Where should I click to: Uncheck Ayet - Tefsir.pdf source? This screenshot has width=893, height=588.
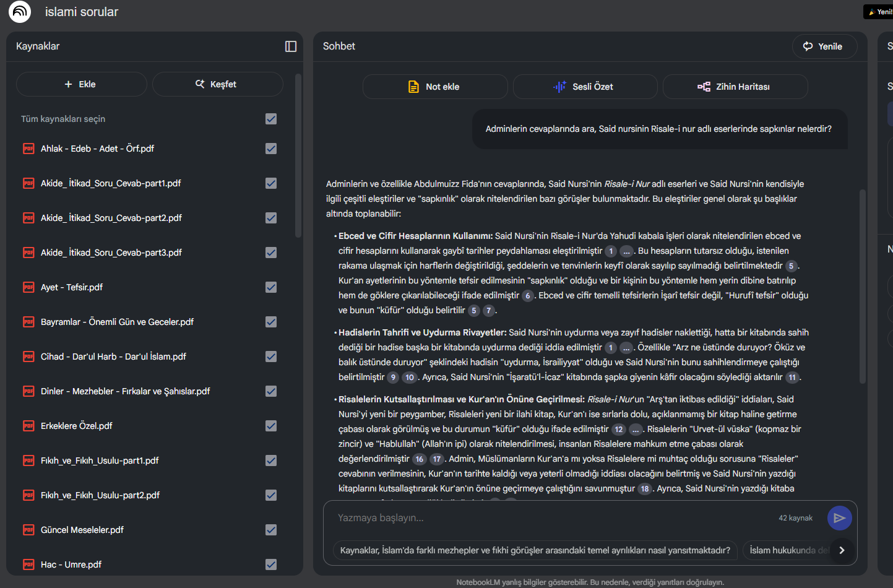tap(271, 287)
